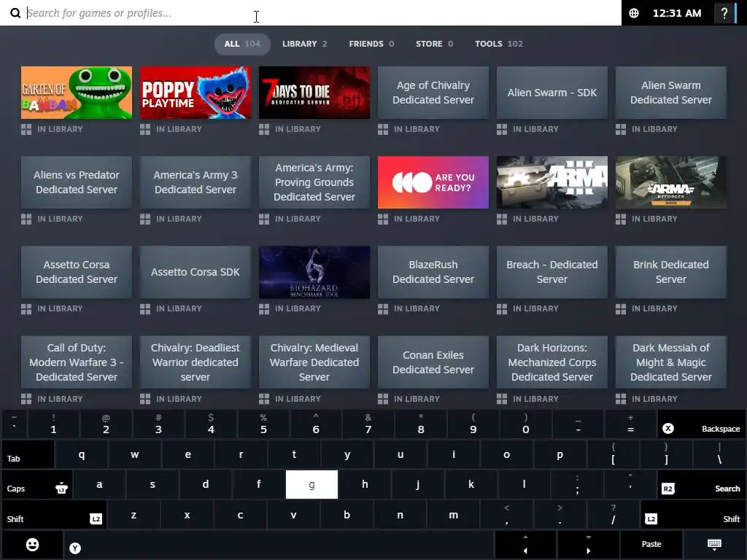Screen dimensions: 747x560
Task: Tap the semicolon key
Action: pos(578,485)
